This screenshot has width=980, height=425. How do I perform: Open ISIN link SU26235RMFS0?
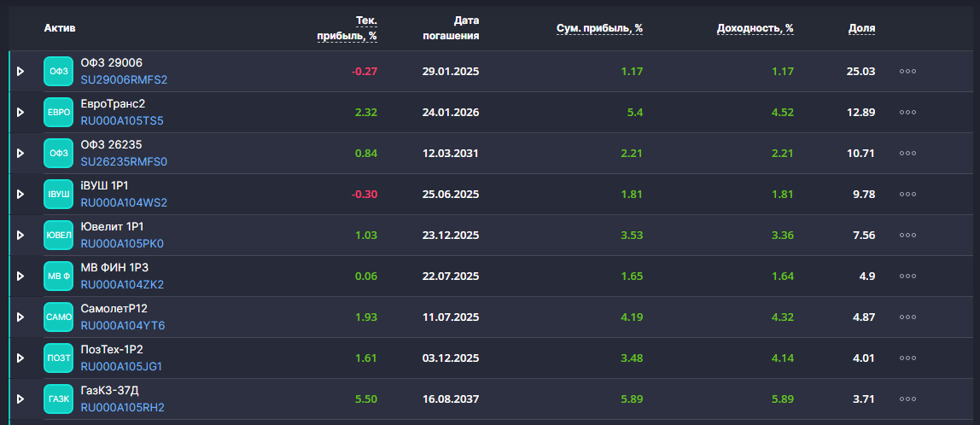click(125, 162)
